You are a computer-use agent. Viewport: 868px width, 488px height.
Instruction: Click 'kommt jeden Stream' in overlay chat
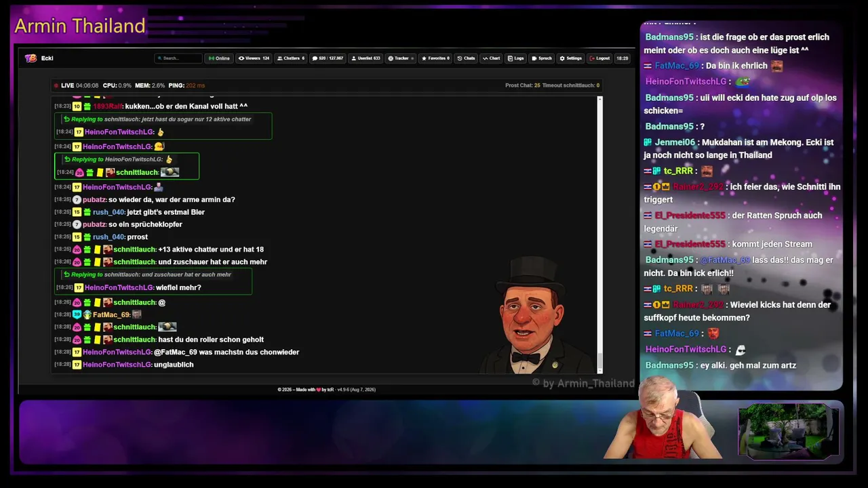[772, 244]
